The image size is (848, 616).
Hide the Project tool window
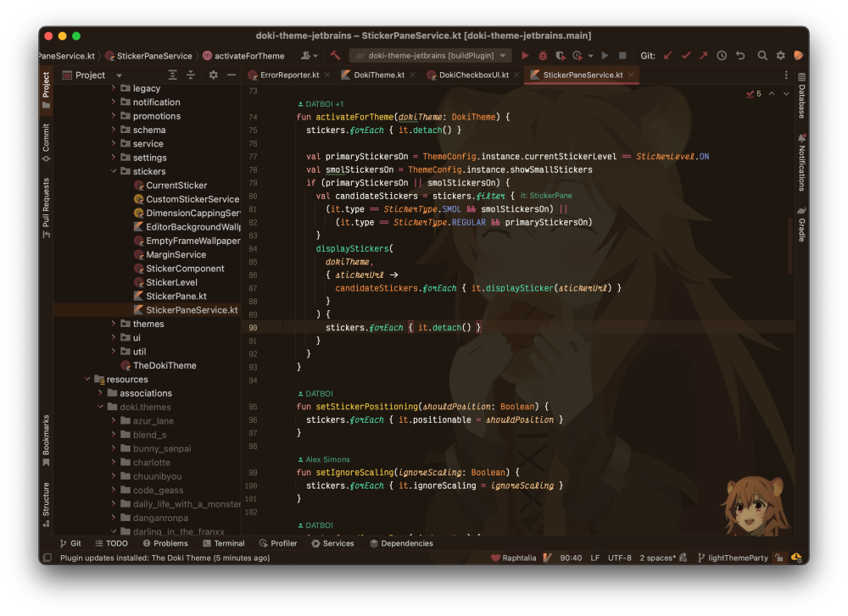[x=232, y=75]
